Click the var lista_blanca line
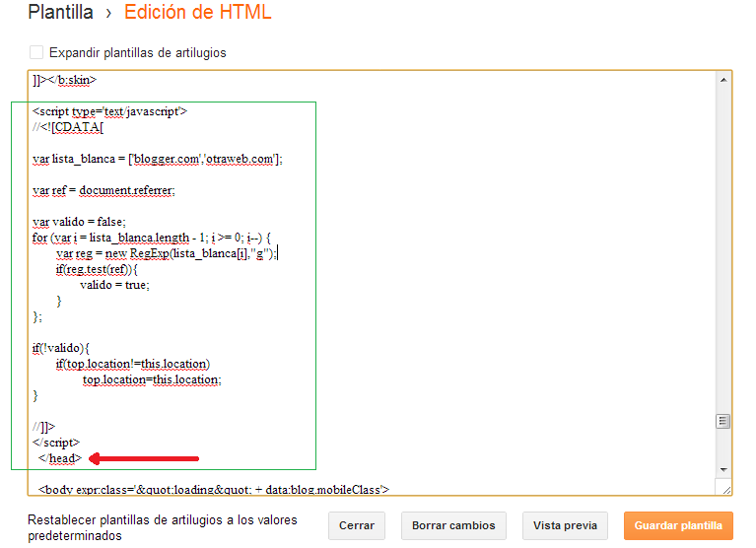Screen dimensions: 756x548 tap(158, 159)
